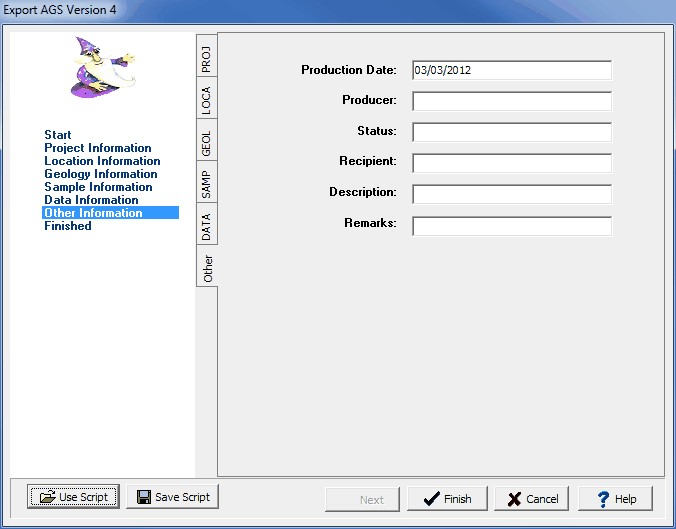
Task: Focus the Status input box
Action: [x=511, y=132]
